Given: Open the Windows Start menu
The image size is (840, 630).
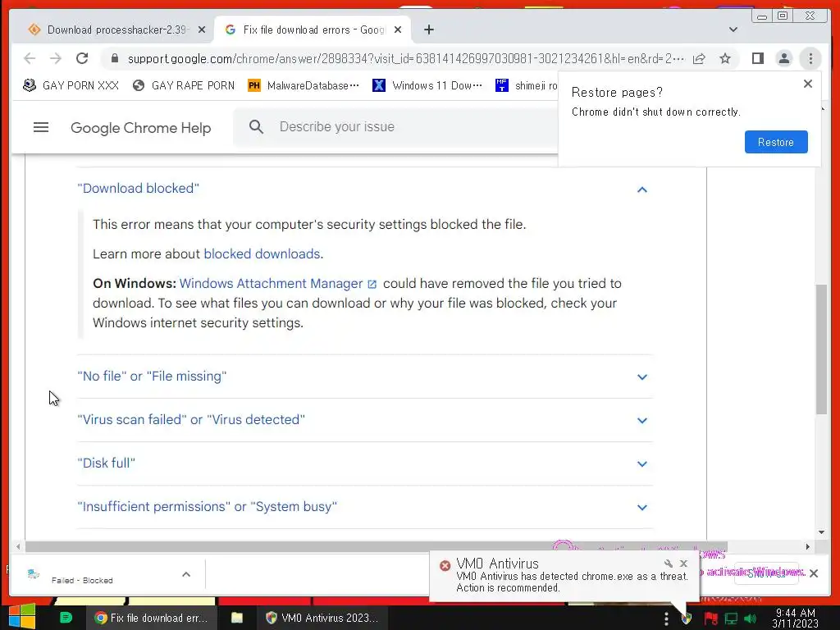Looking at the screenshot, I should pos(22,618).
